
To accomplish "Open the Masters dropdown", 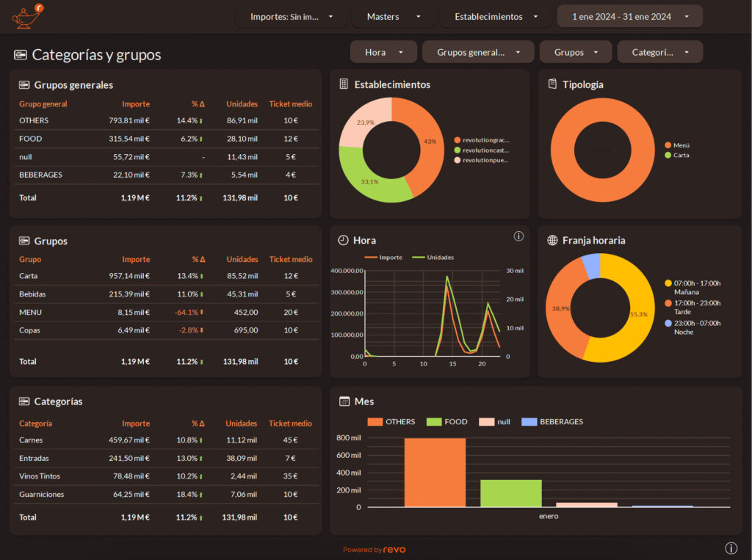I will click(394, 17).
